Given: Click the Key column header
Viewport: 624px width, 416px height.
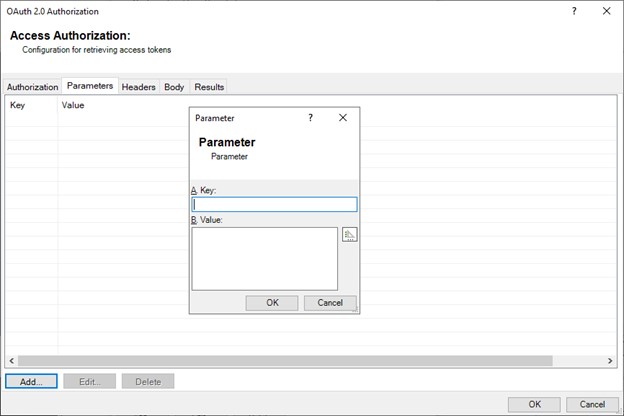Looking at the screenshot, I should (x=18, y=104).
